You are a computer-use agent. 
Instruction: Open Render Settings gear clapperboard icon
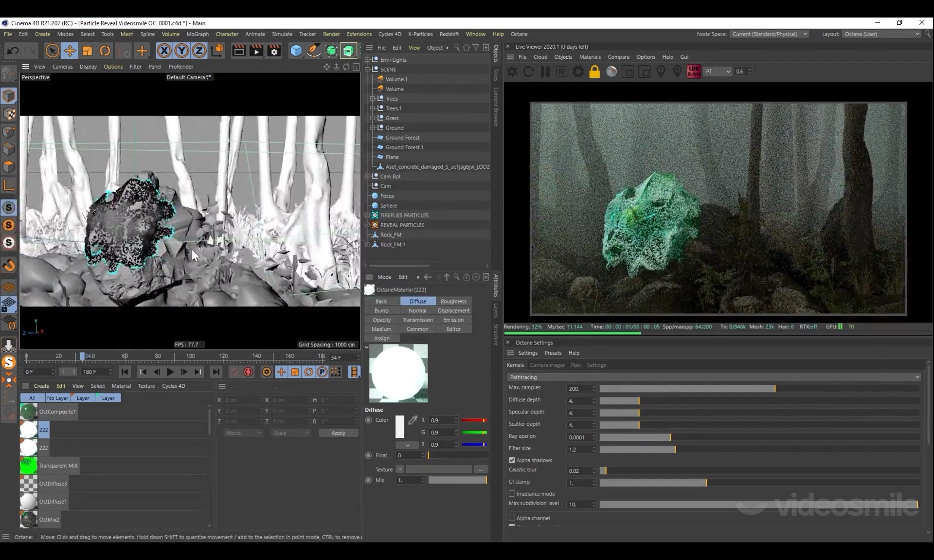pos(274,51)
